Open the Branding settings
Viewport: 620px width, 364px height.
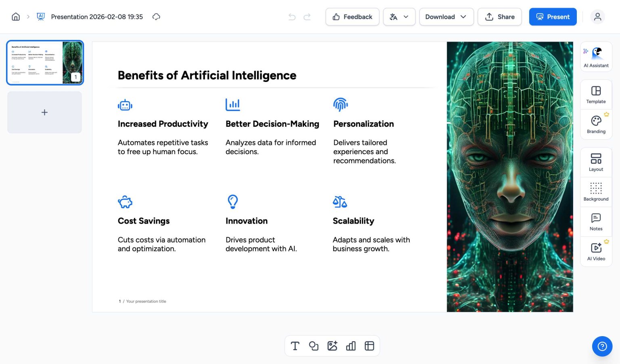pos(596,124)
